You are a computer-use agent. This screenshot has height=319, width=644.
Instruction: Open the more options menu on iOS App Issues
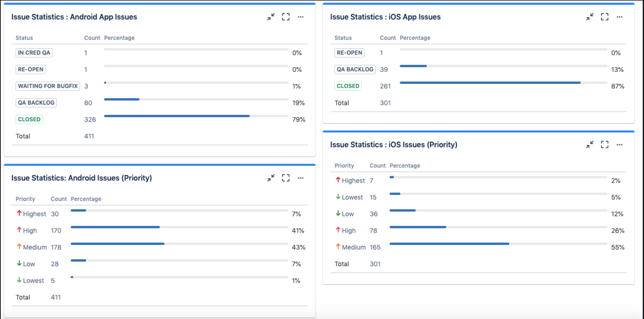[x=620, y=17]
